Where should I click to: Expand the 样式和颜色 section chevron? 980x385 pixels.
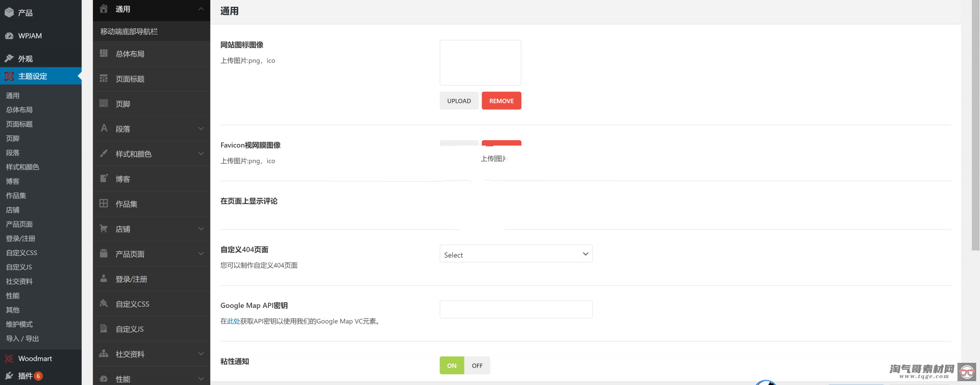201,154
